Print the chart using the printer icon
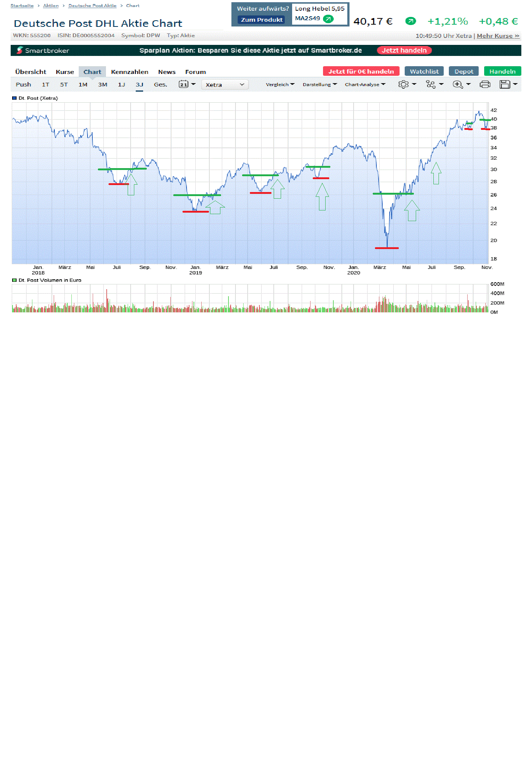The height and width of the screenshot is (759, 532). [x=485, y=84]
